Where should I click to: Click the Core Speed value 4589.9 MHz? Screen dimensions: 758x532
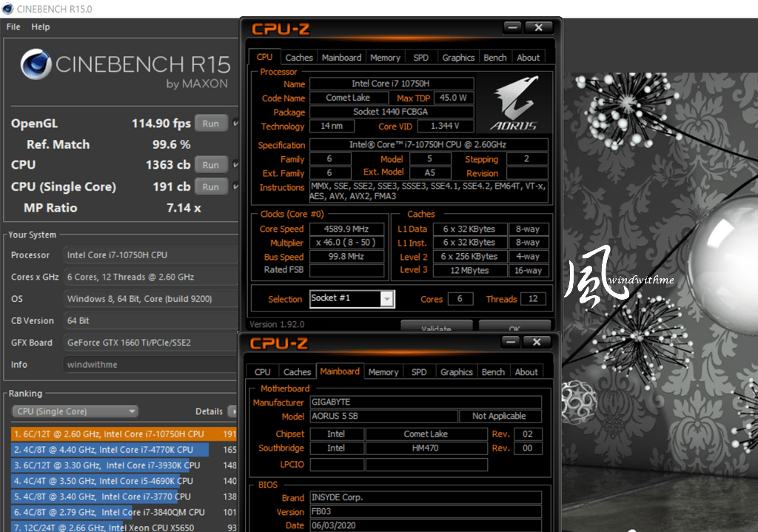click(346, 229)
